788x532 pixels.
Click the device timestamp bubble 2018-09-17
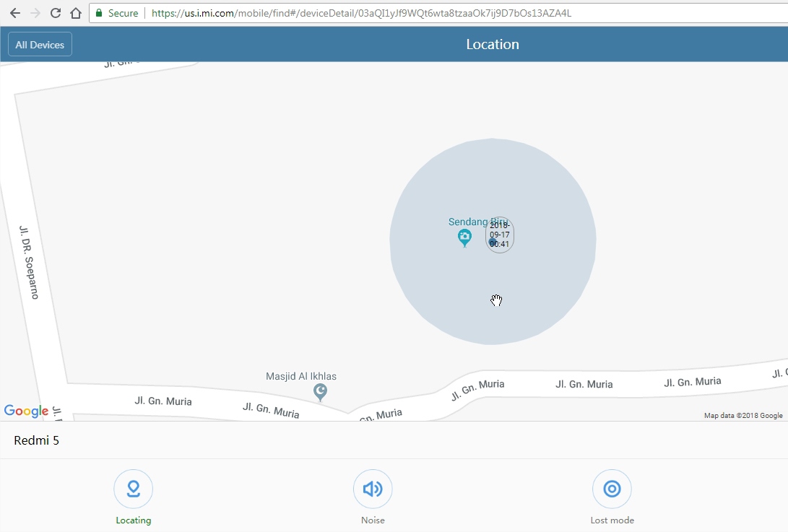[x=500, y=235]
